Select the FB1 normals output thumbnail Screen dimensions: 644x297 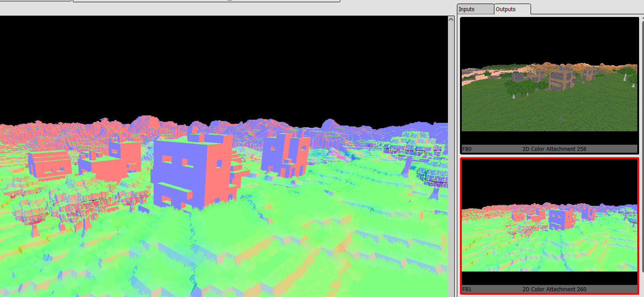pyautogui.click(x=549, y=221)
